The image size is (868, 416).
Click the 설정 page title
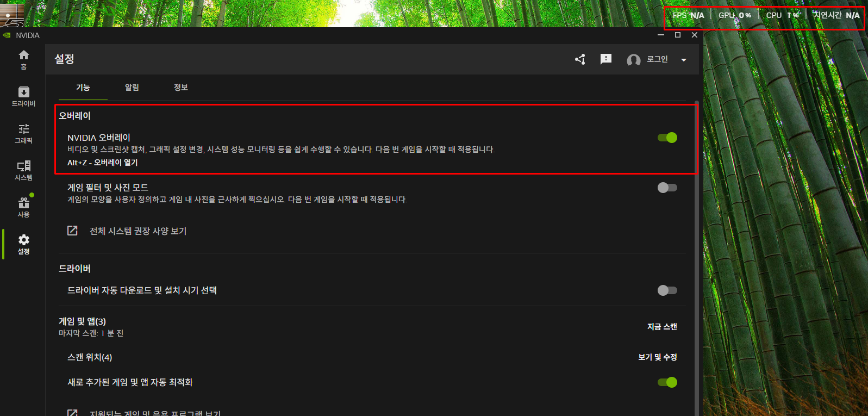tap(64, 59)
